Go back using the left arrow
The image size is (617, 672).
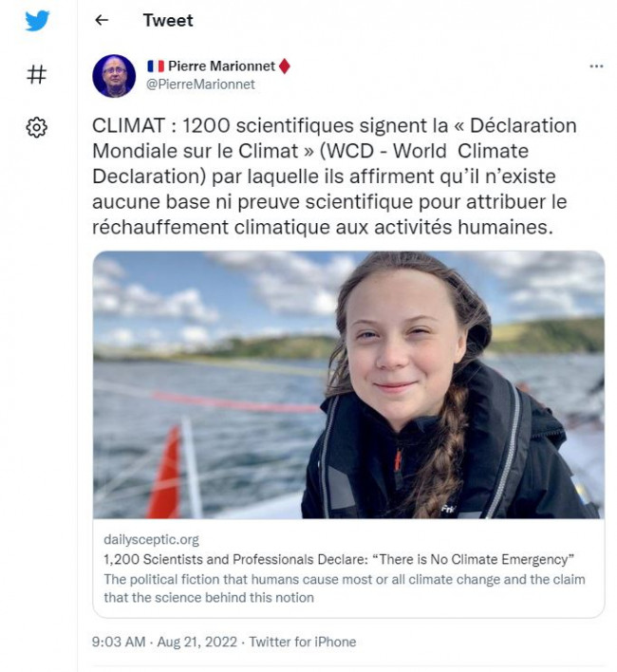pos(102,20)
